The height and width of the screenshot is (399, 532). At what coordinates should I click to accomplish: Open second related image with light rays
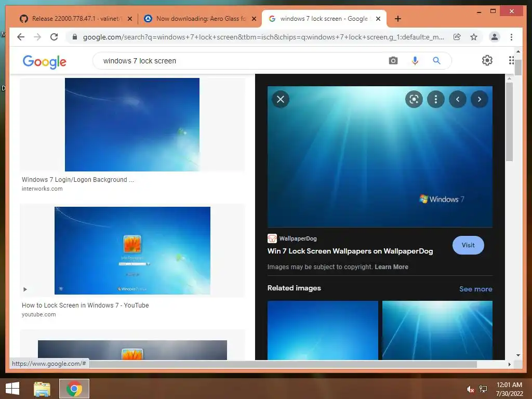point(437,330)
